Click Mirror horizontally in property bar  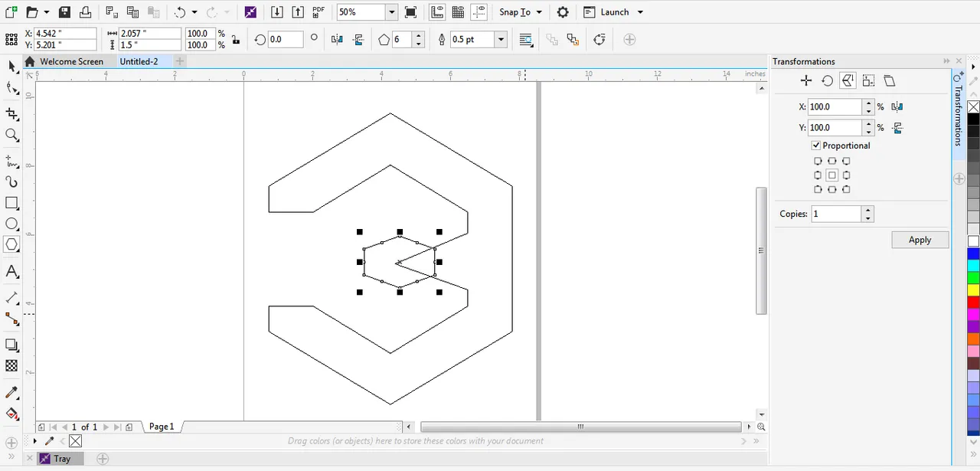337,39
